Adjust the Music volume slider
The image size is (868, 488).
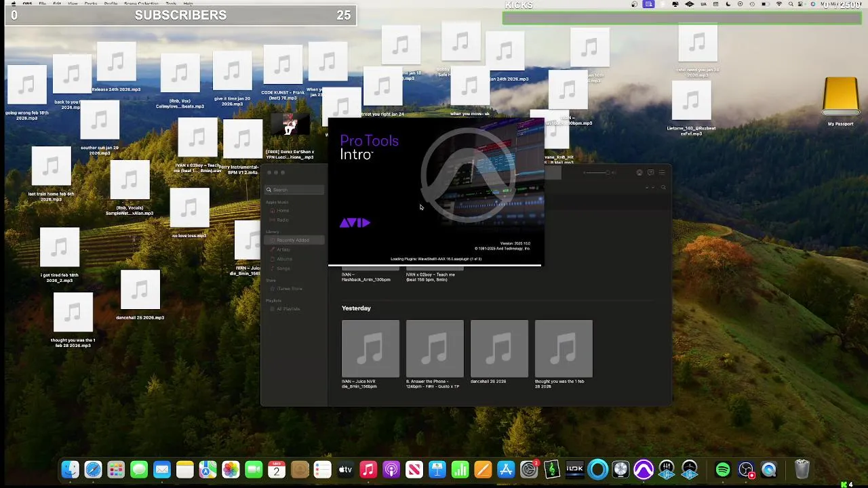pyautogui.click(x=599, y=173)
